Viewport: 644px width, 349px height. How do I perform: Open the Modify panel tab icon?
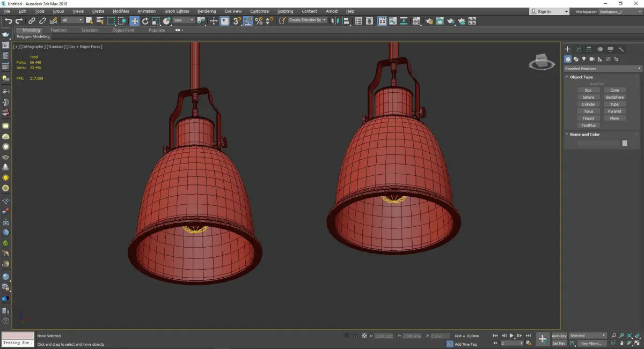578,49
